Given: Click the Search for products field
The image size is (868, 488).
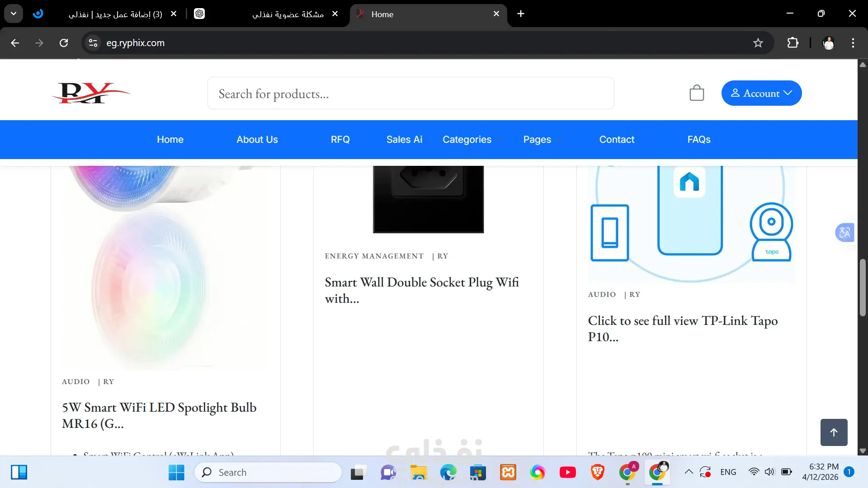Looking at the screenshot, I should pyautogui.click(x=410, y=94).
